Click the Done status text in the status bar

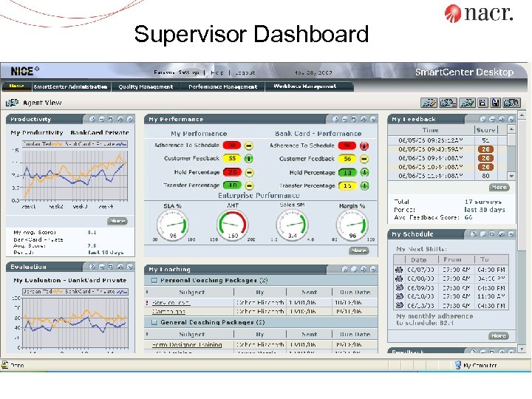tap(17, 366)
